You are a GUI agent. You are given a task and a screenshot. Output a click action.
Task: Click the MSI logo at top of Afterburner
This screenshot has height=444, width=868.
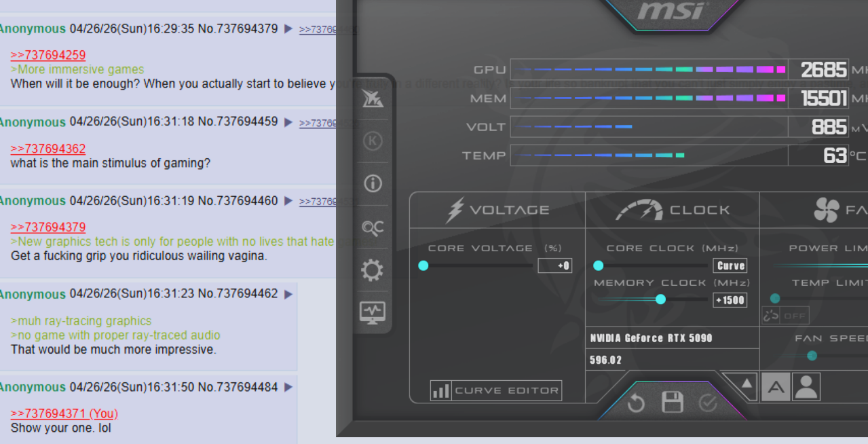pyautogui.click(x=673, y=12)
